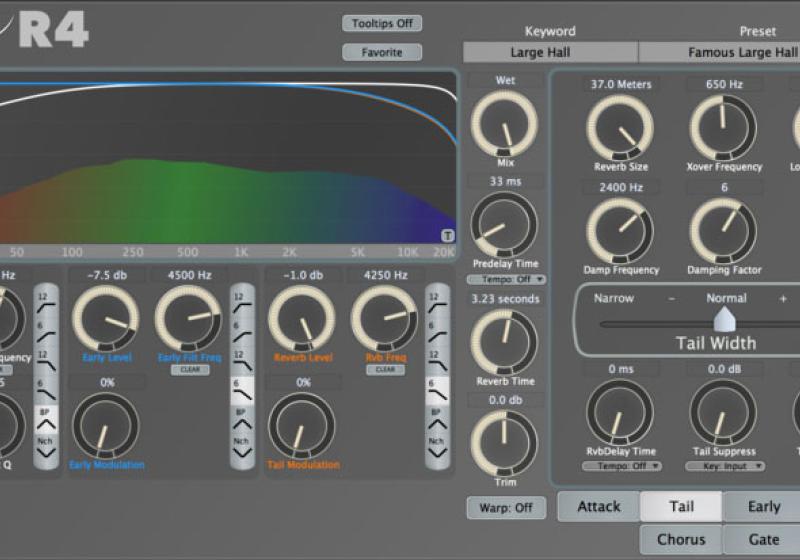
Task: Select 12 dB low-pass beside Rvb Freq
Action: (437, 363)
